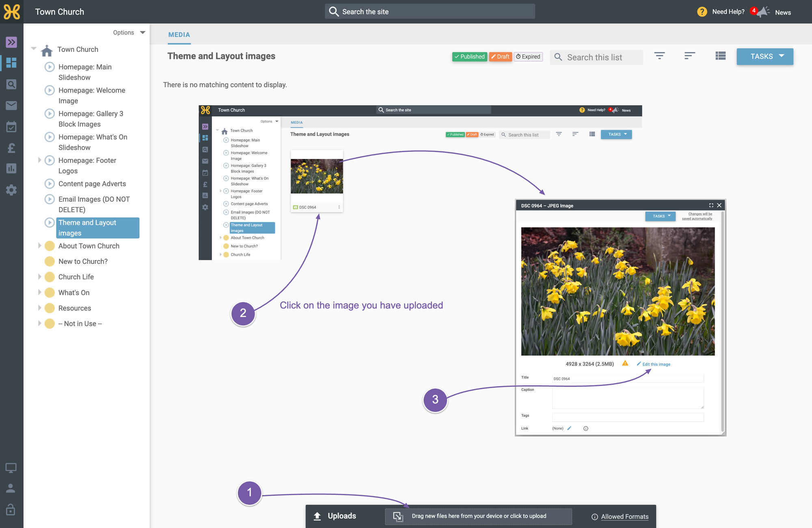Toggle the Draft status filter
The height and width of the screenshot is (528, 812).
coord(500,56)
